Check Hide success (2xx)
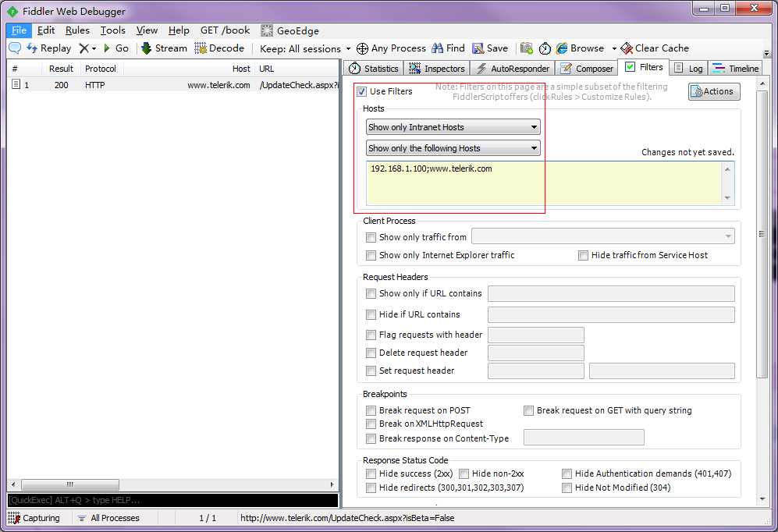Image resolution: width=778 pixels, height=532 pixels. coord(371,473)
